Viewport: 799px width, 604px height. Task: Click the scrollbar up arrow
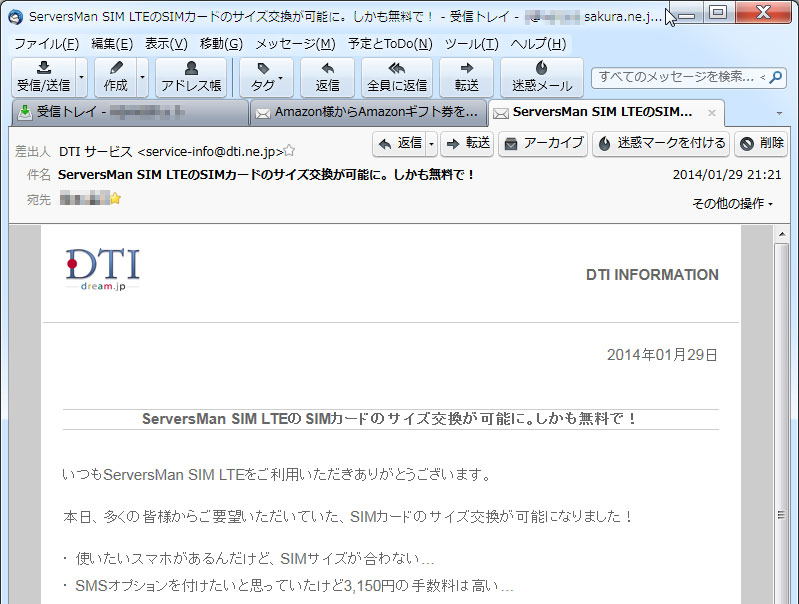pyautogui.click(x=782, y=234)
